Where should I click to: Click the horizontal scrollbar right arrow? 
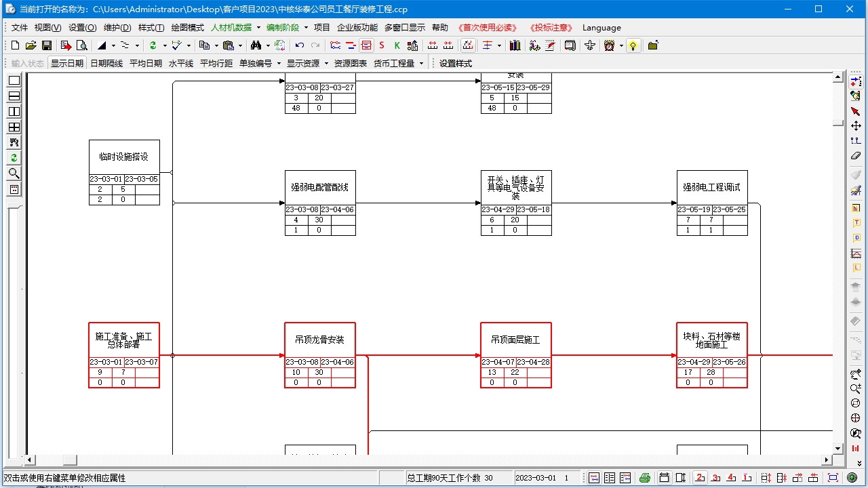click(827, 460)
